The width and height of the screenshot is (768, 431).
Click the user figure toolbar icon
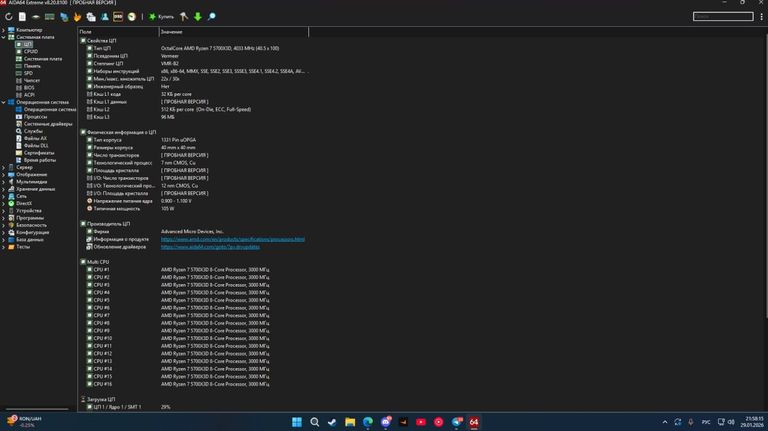click(104, 17)
